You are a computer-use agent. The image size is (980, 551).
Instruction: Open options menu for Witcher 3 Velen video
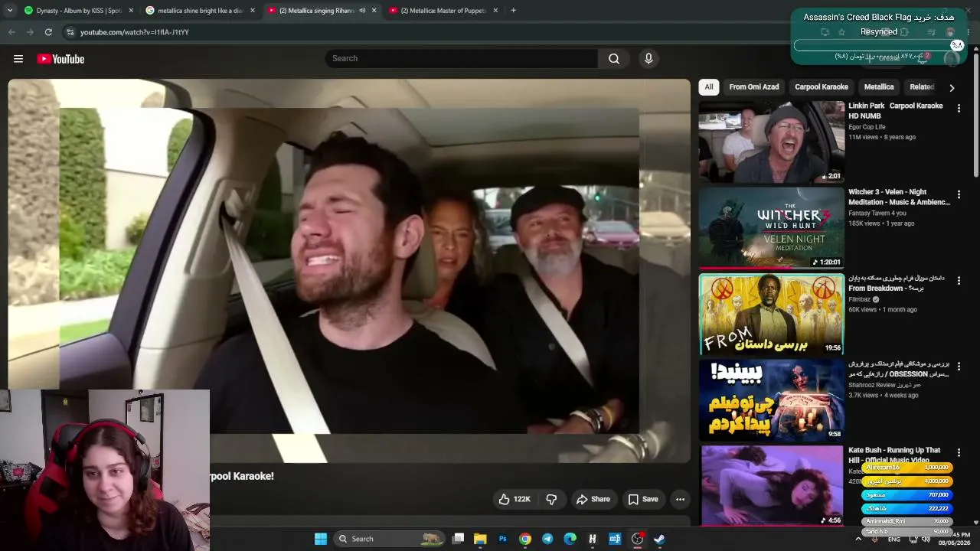tap(959, 195)
